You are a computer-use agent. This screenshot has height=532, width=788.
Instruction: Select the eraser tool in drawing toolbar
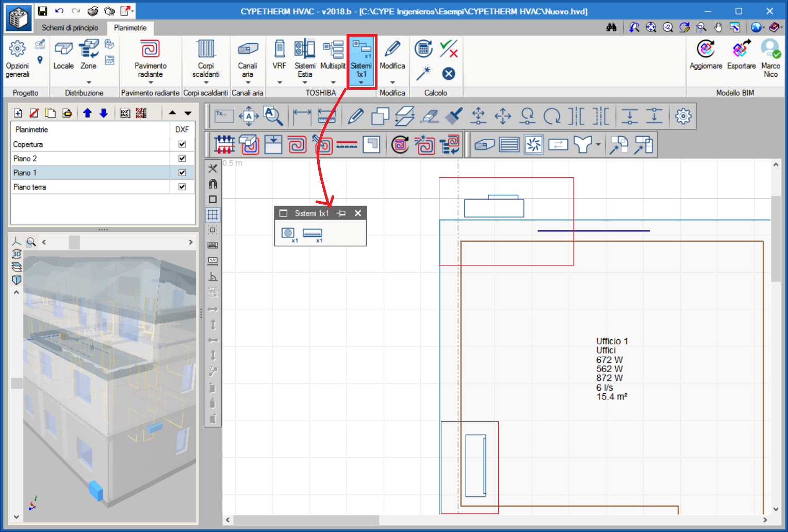tap(429, 116)
